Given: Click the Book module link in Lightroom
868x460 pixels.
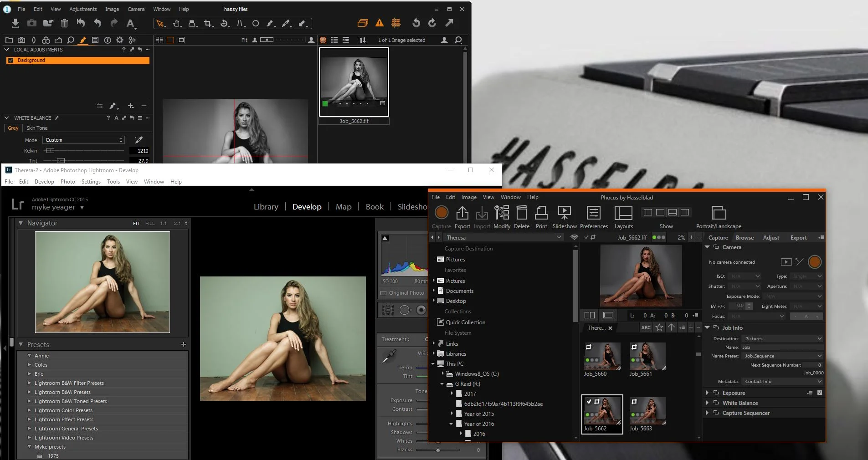Looking at the screenshot, I should point(375,206).
